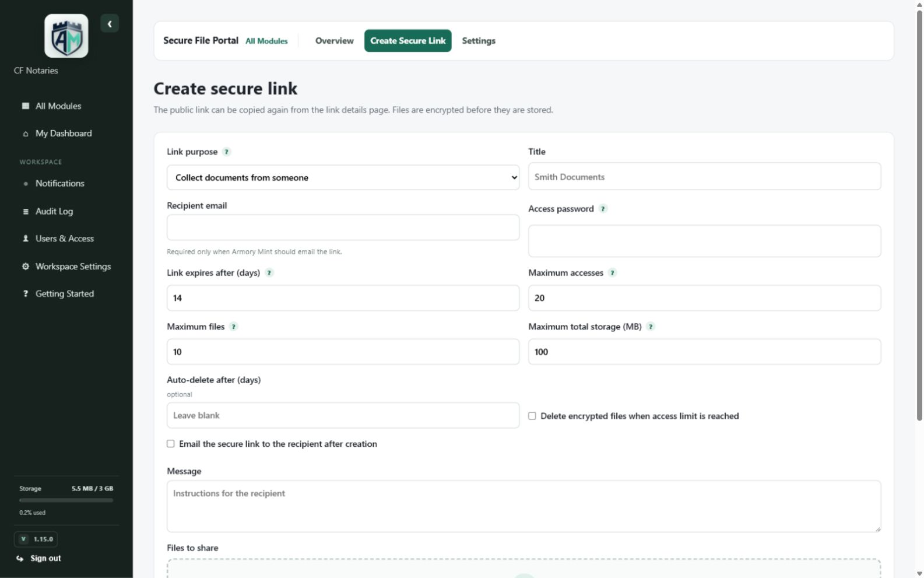Click the Maximum accesses field showing 20
This screenshot has width=924, height=578.
[x=704, y=298]
